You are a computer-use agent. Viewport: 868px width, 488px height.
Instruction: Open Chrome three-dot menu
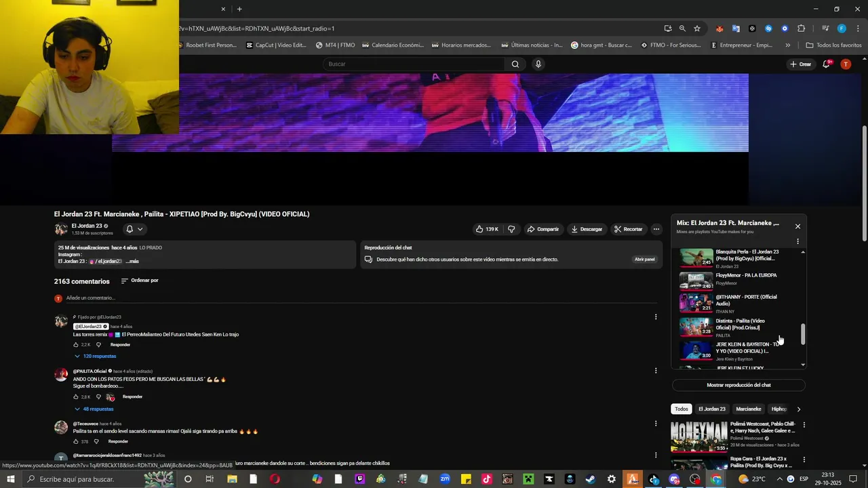(858, 28)
